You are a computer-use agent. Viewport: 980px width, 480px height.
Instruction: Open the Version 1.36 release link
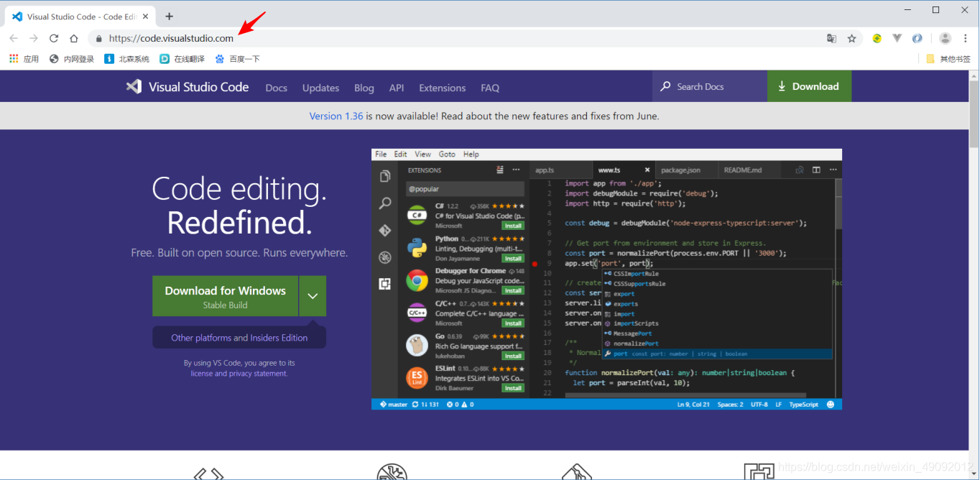[336, 116]
